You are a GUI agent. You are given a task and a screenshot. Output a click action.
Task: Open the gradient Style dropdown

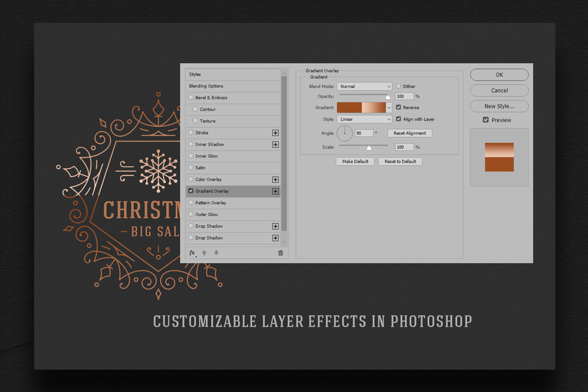pos(365,119)
